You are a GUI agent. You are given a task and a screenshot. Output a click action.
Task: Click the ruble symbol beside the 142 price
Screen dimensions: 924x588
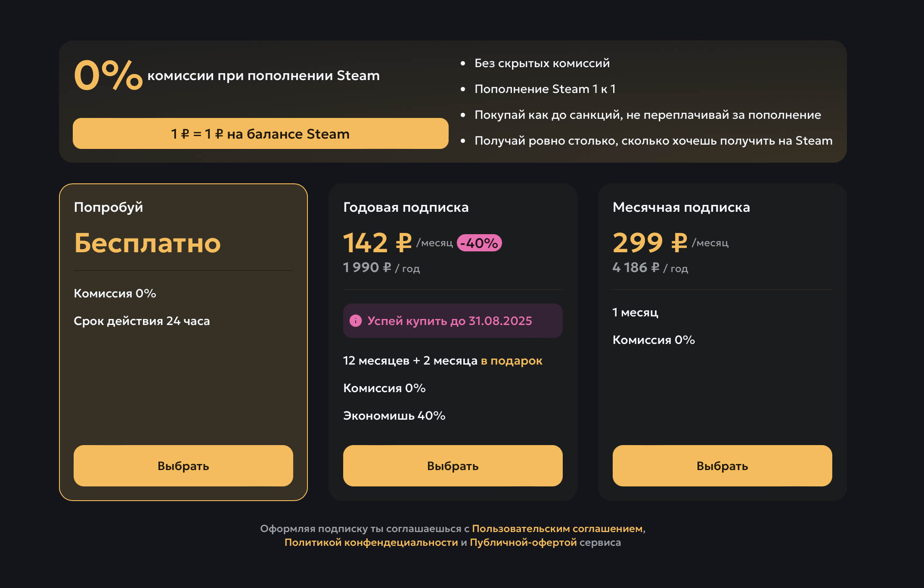[403, 243]
